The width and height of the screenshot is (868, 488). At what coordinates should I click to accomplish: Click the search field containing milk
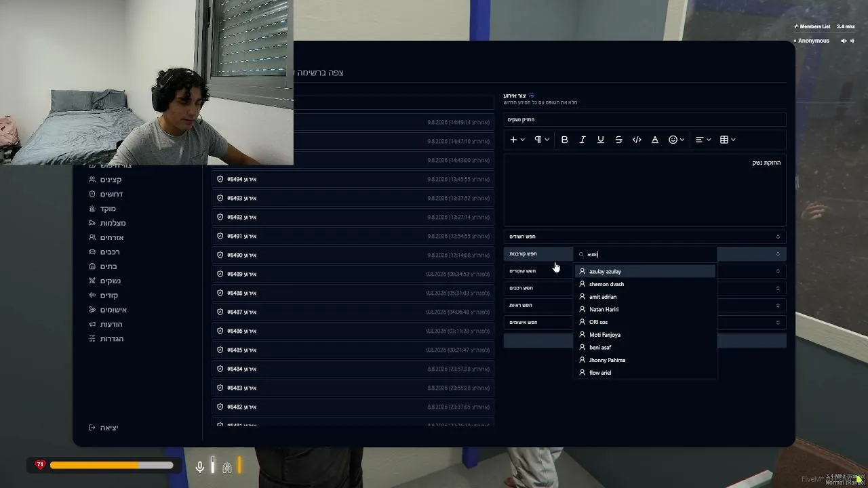645,254
